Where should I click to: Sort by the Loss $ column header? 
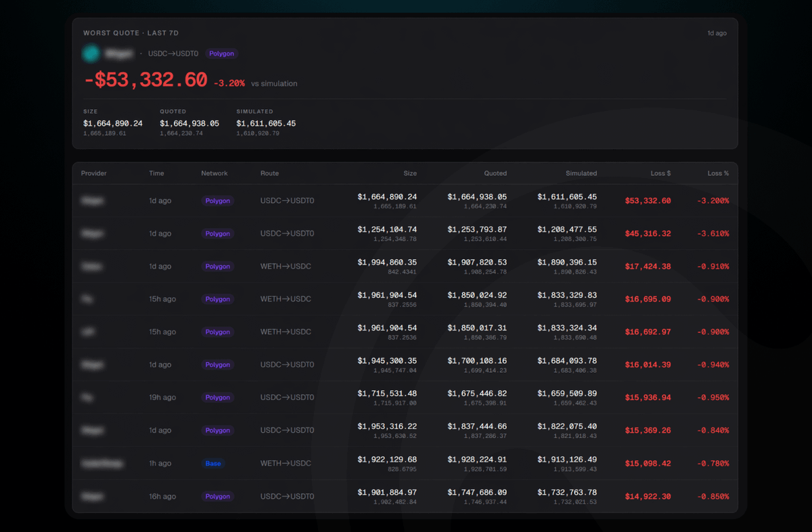pos(660,173)
